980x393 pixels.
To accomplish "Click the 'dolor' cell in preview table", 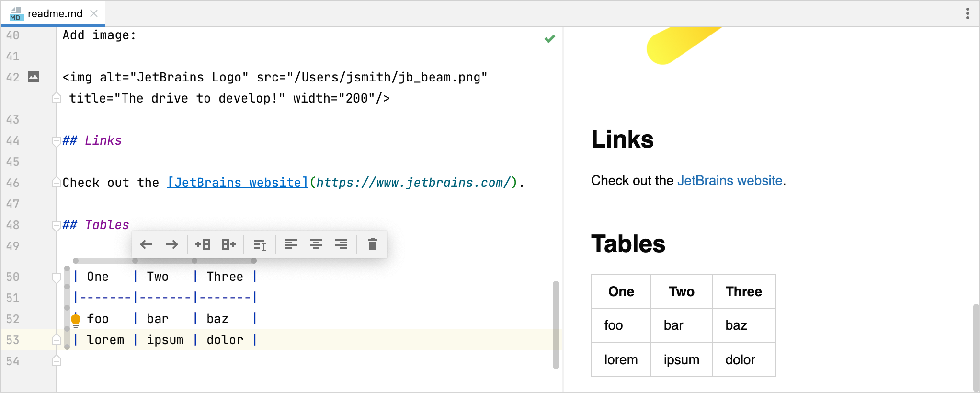I will pos(743,360).
